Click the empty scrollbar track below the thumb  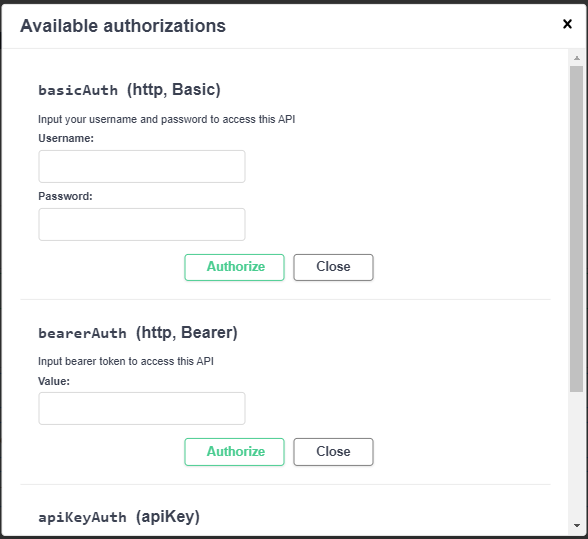click(577, 455)
